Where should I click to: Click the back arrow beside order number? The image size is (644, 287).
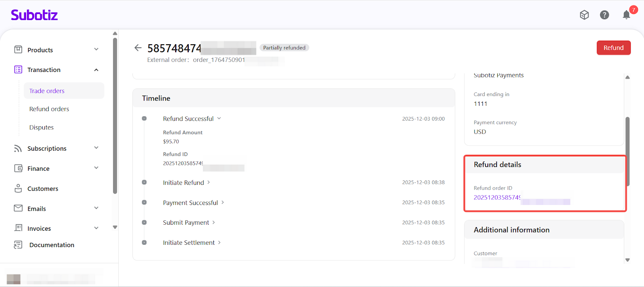point(138,48)
